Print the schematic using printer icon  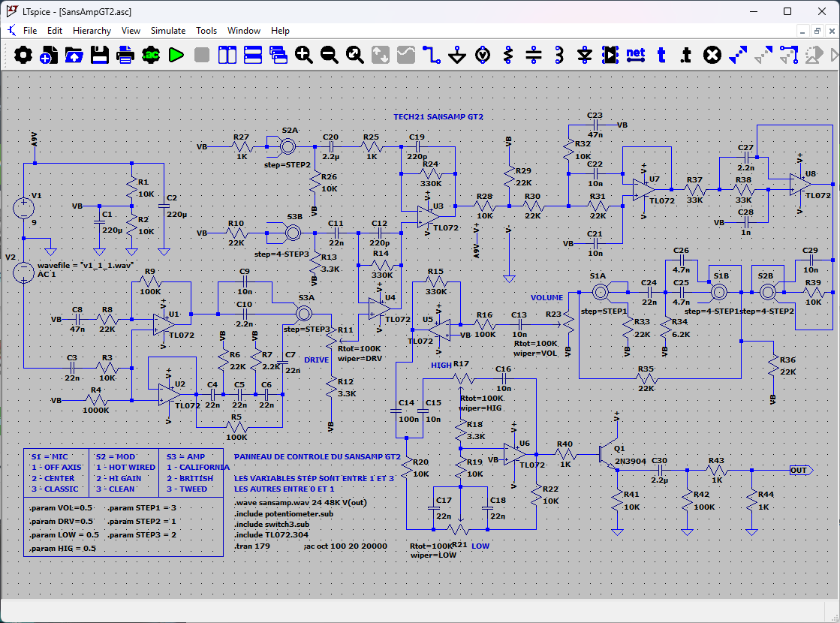pyautogui.click(x=125, y=55)
